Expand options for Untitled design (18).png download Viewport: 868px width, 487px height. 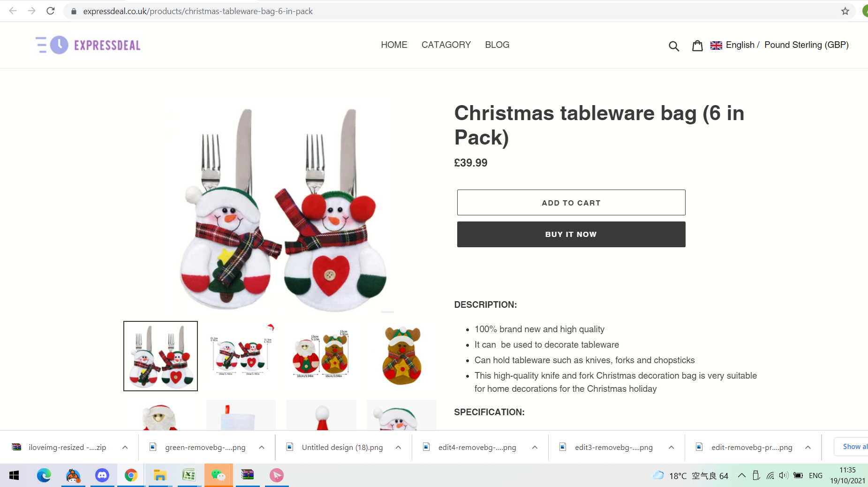click(x=398, y=447)
